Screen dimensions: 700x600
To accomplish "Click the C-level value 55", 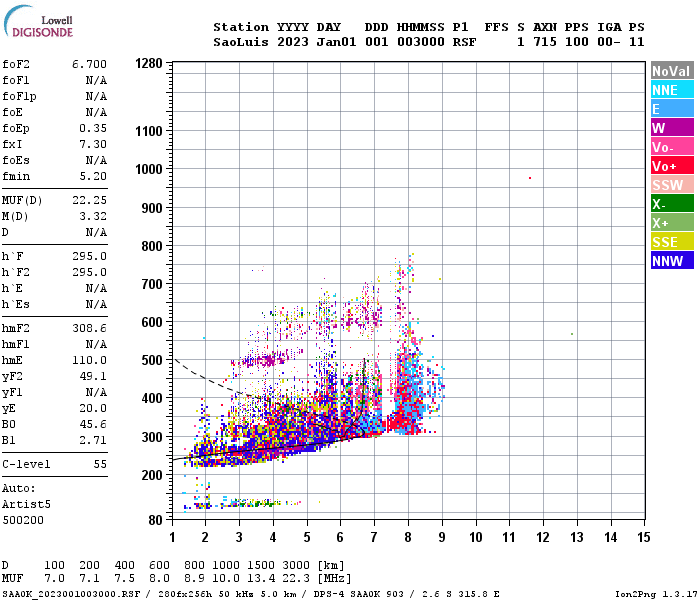I will [x=100, y=464].
